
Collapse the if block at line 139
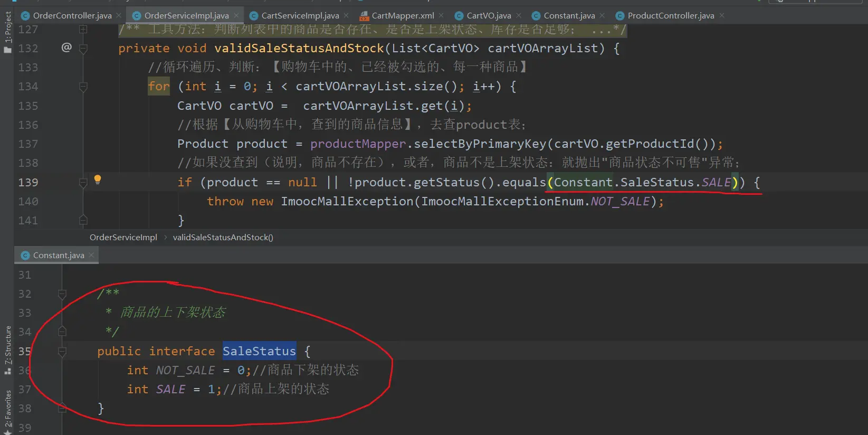(x=83, y=183)
